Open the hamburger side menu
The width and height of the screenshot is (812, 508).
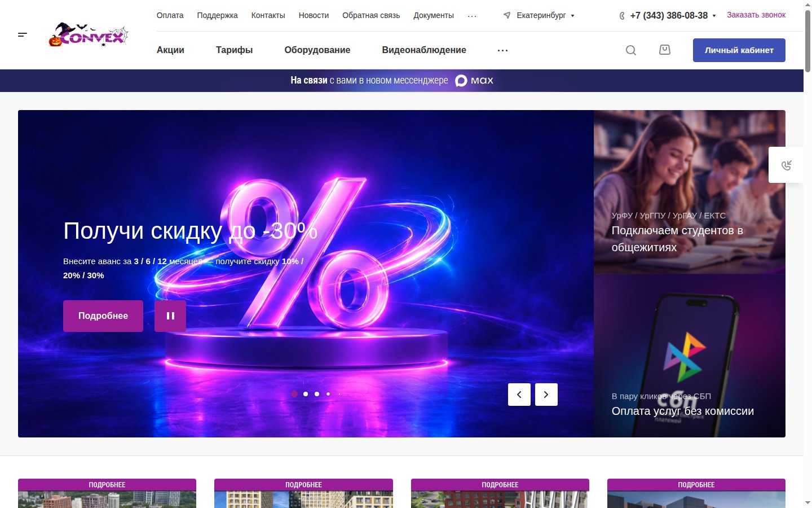(23, 35)
